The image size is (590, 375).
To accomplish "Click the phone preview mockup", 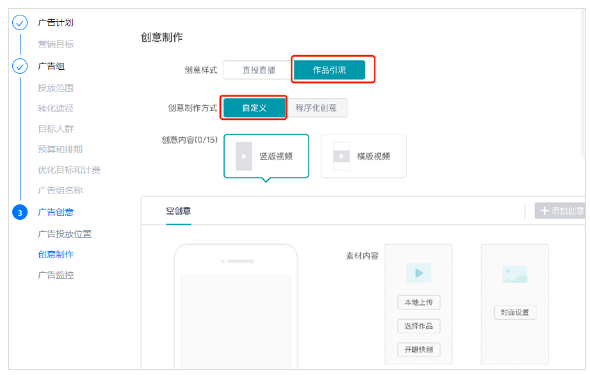I will click(x=236, y=306).
